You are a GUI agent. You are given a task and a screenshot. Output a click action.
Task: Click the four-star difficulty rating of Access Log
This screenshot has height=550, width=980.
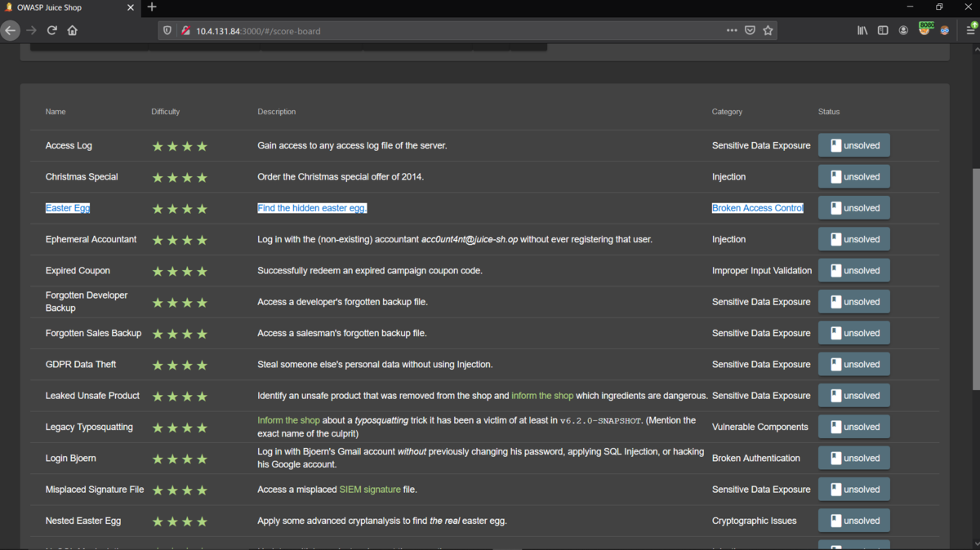[x=180, y=146]
